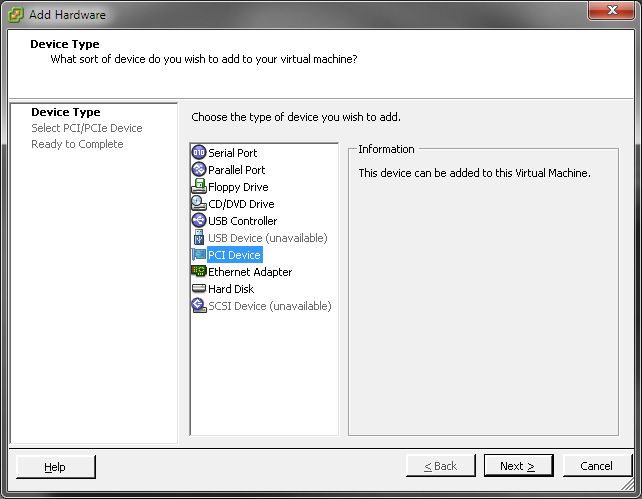This screenshot has width=642, height=499.
Task: Choose the Floppy Drive icon
Action: click(x=199, y=187)
